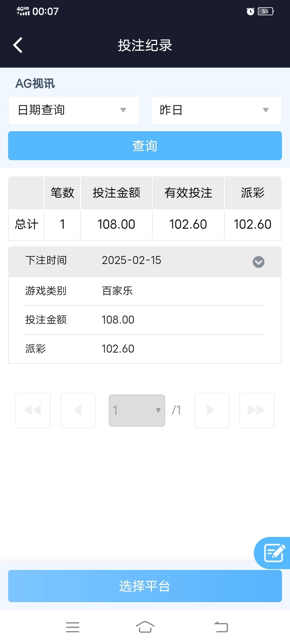Viewport: 290px width, 644px height.
Task: Tap the 投注金额 column header
Action: click(116, 193)
